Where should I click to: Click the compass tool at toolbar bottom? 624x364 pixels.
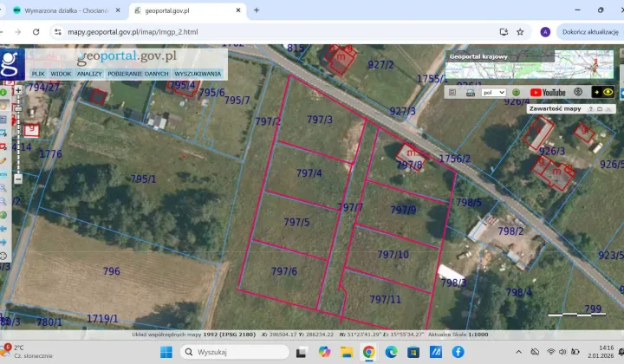pyautogui.click(x=3, y=256)
